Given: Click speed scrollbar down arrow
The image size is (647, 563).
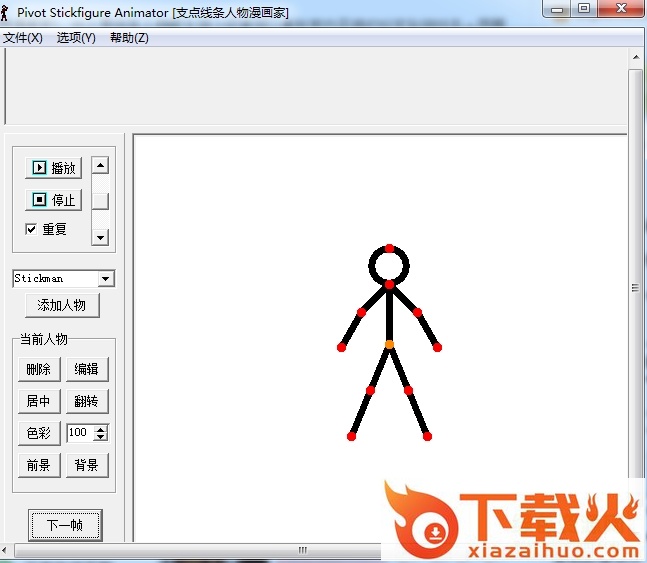Looking at the screenshot, I should pyautogui.click(x=100, y=237).
